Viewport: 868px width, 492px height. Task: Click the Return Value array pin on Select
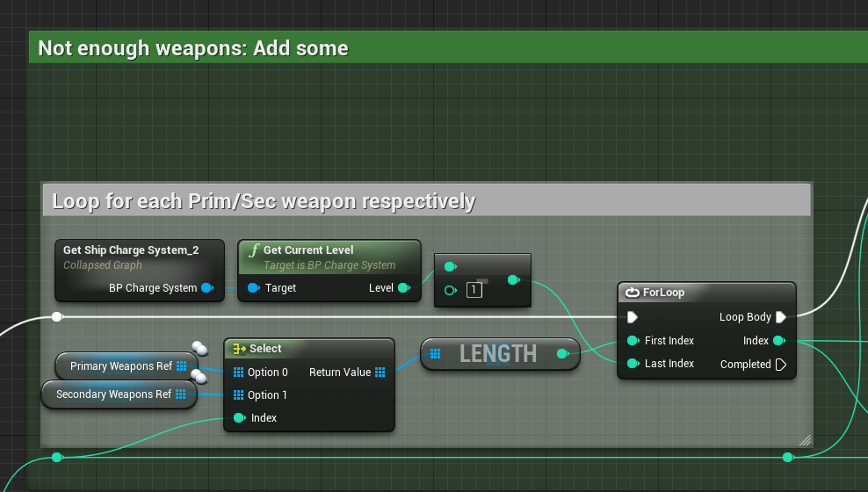coord(380,373)
